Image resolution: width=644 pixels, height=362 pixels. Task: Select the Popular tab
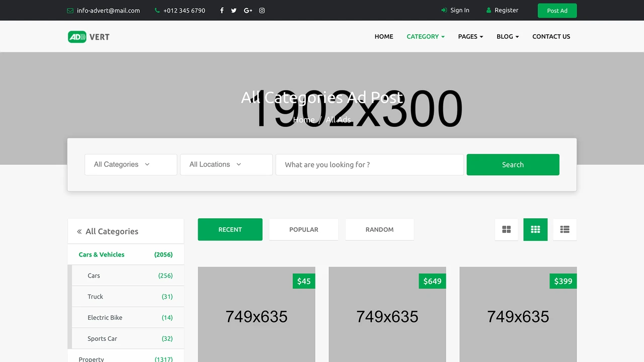click(304, 229)
